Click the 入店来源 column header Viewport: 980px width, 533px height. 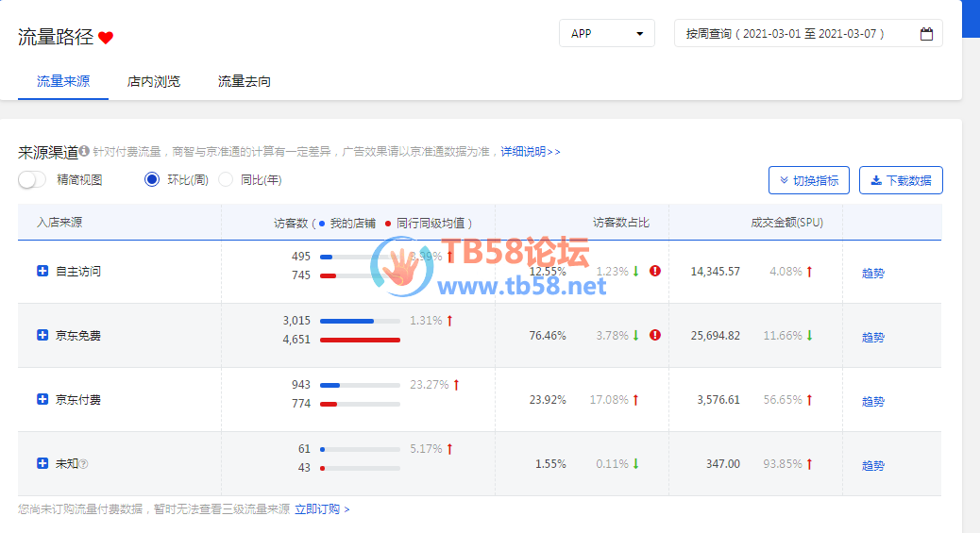point(59,223)
